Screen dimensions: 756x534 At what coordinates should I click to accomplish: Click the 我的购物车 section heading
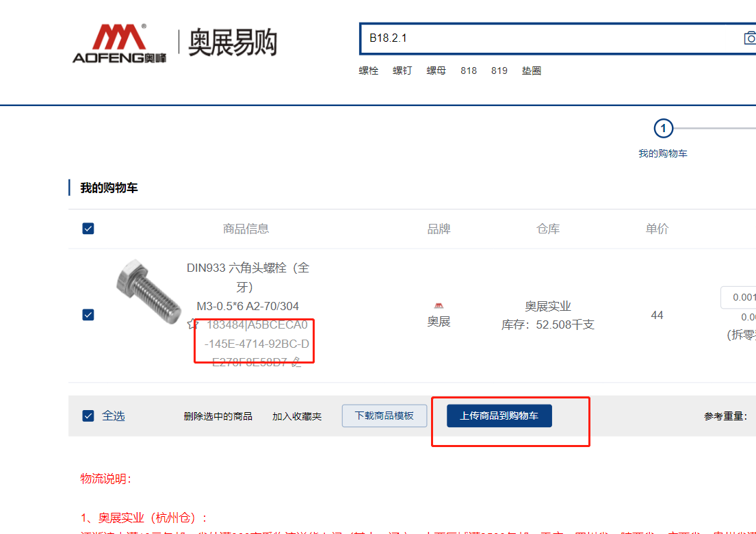tap(109, 188)
